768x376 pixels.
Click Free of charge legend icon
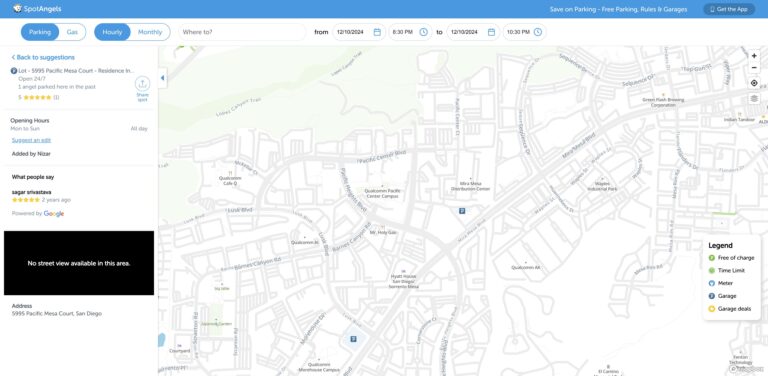click(712, 258)
